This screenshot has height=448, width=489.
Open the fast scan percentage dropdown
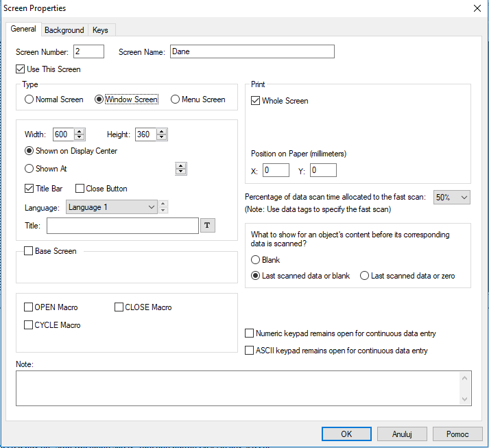(x=451, y=197)
